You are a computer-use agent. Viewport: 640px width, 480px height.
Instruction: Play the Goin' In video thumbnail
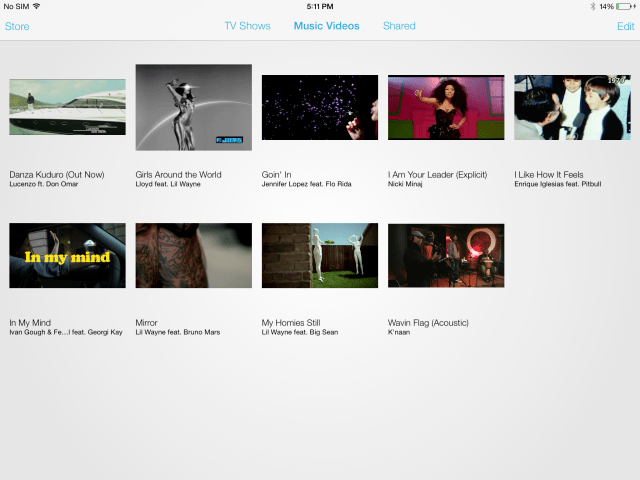coord(320,107)
